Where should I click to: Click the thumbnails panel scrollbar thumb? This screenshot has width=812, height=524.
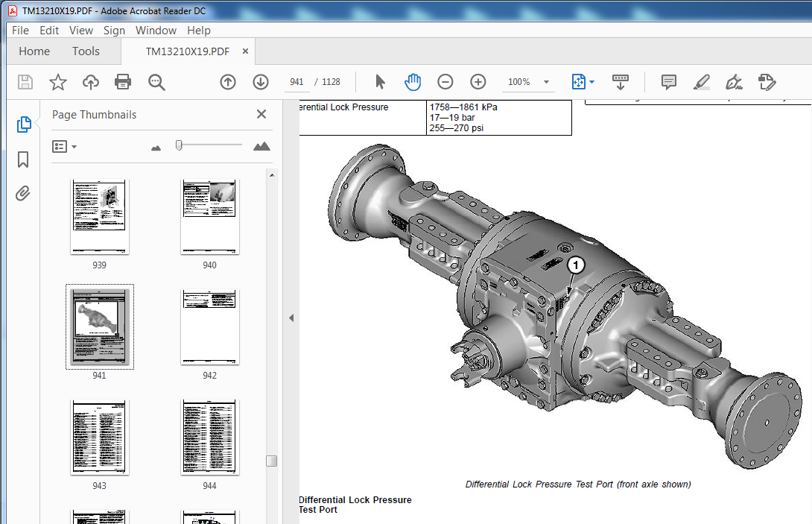coord(272,461)
